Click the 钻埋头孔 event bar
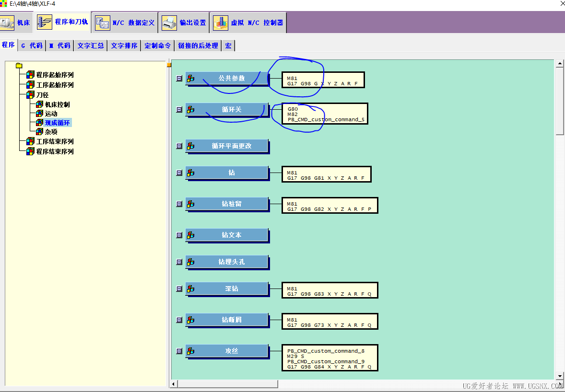The width and height of the screenshot is (565, 392). [x=227, y=262]
